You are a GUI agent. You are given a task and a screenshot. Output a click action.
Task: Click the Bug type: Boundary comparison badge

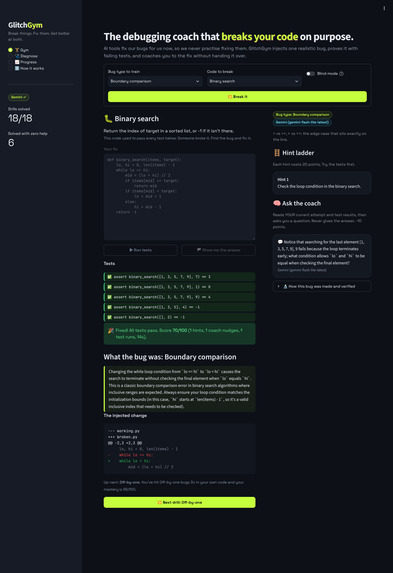click(x=302, y=115)
